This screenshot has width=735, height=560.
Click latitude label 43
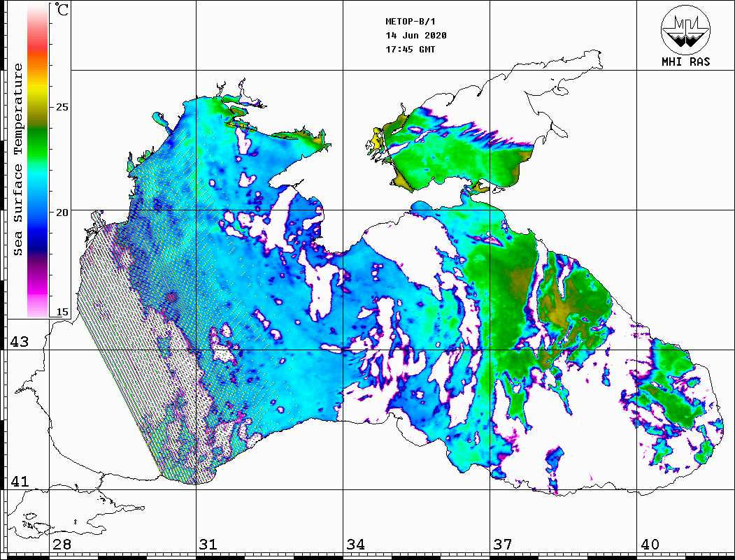pyautogui.click(x=19, y=342)
